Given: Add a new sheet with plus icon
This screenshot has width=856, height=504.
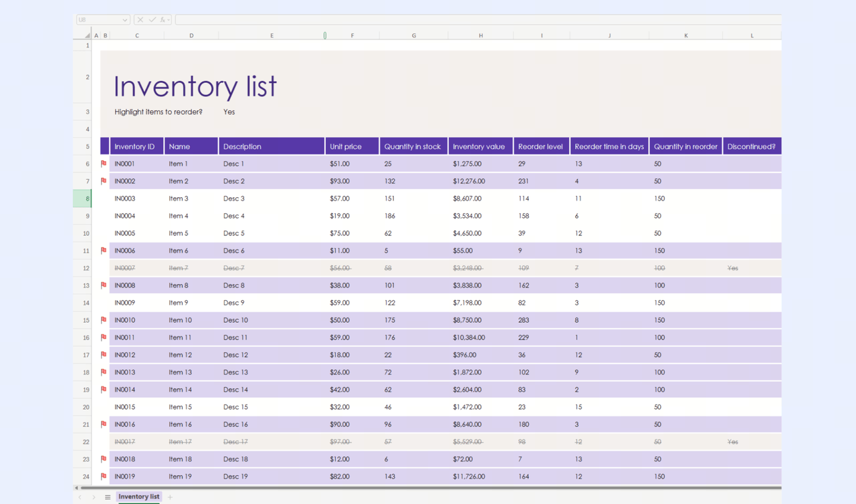Looking at the screenshot, I should tap(170, 497).
